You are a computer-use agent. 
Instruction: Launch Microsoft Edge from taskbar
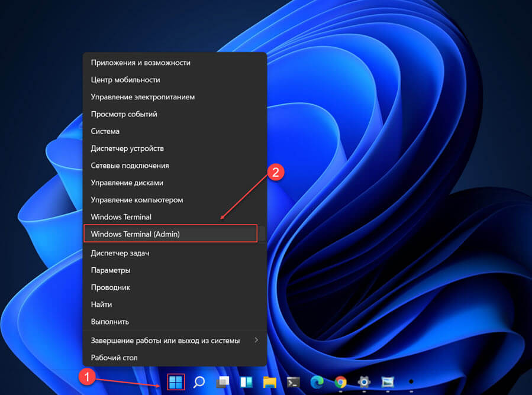[317, 382]
